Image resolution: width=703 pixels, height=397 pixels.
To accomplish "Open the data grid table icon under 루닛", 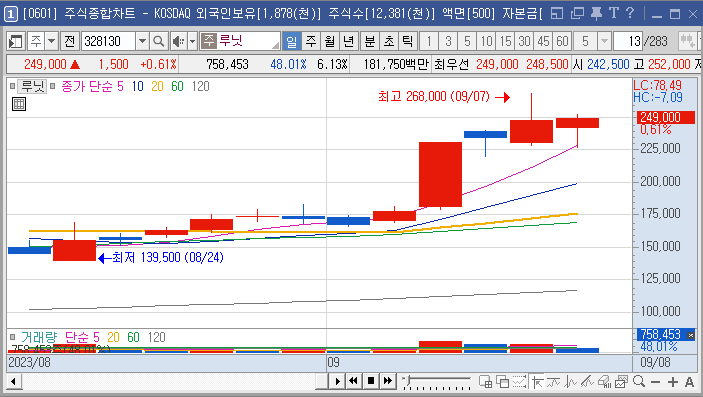I will tap(19, 105).
